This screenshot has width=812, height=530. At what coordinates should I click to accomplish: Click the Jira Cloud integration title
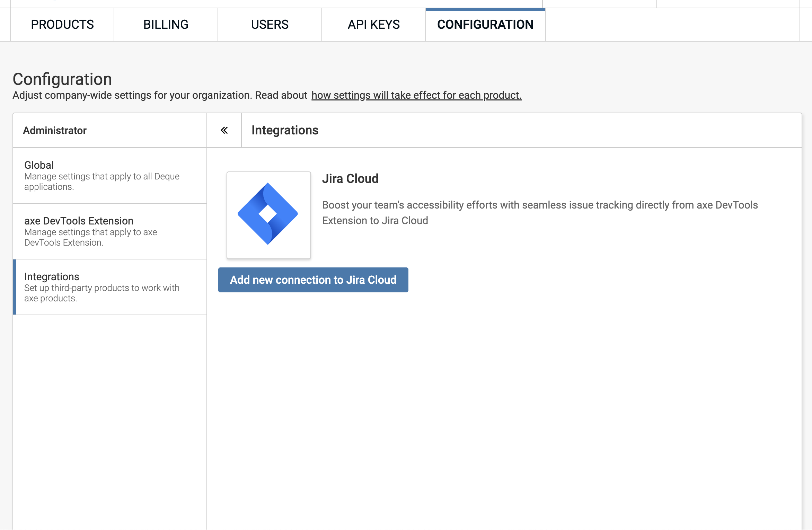[x=350, y=178]
